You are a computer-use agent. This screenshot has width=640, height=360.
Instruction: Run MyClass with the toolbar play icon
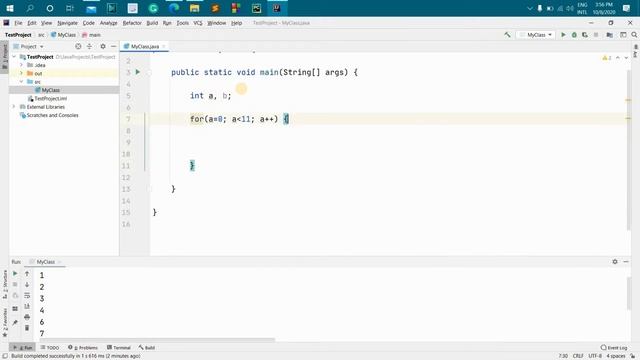[563, 35]
